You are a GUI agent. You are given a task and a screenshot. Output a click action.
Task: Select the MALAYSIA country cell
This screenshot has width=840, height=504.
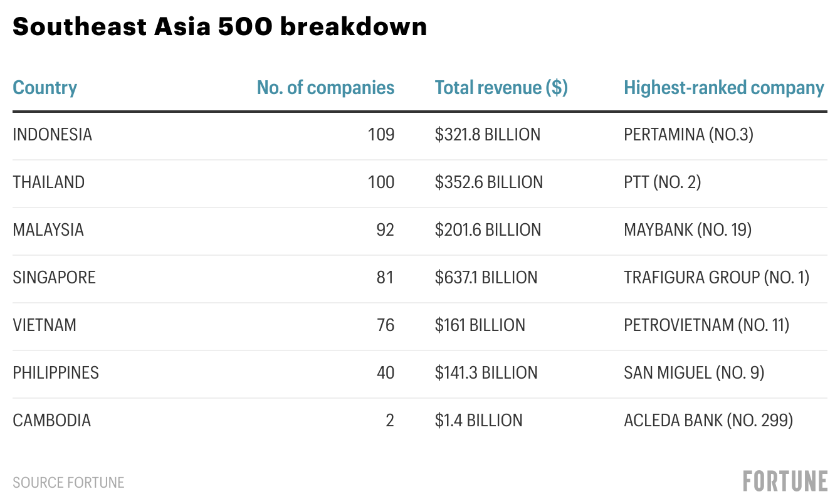pyautogui.click(x=48, y=230)
